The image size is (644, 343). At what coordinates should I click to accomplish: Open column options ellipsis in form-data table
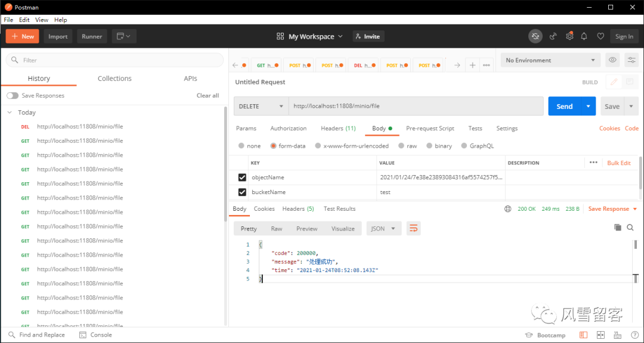coord(593,163)
